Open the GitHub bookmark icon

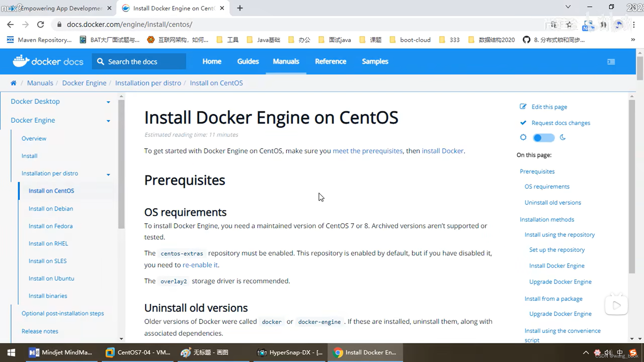(x=526, y=40)
